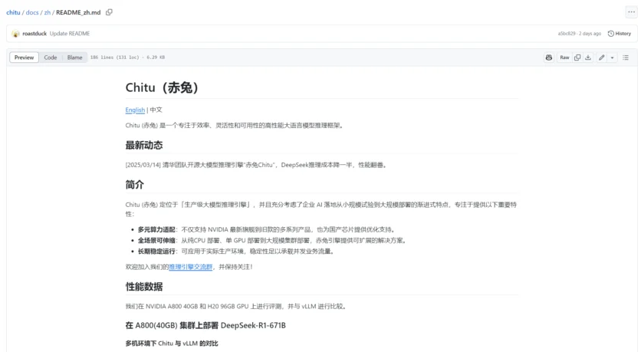
Task: Click the 中文 language label
Action: click(156, 110)
